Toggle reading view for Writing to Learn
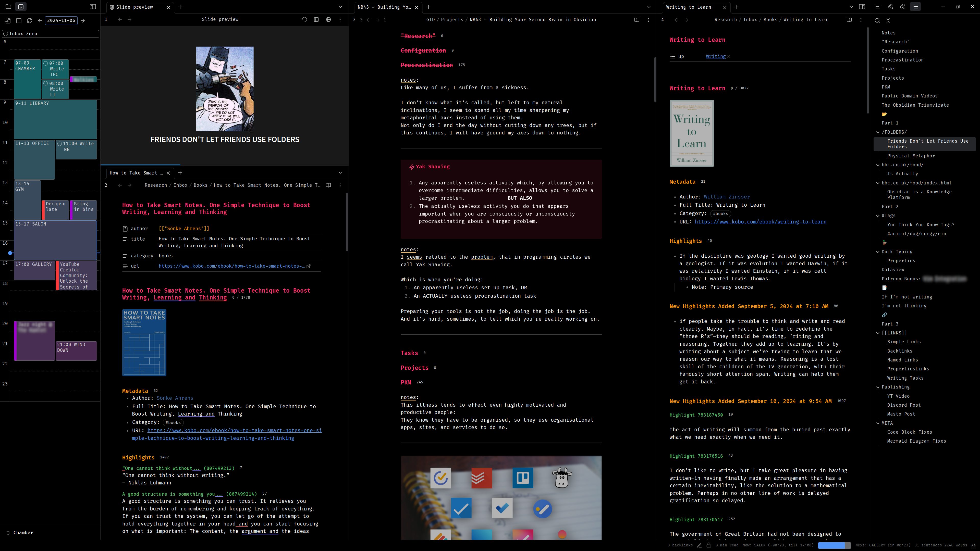 click(x=849, y=20)
